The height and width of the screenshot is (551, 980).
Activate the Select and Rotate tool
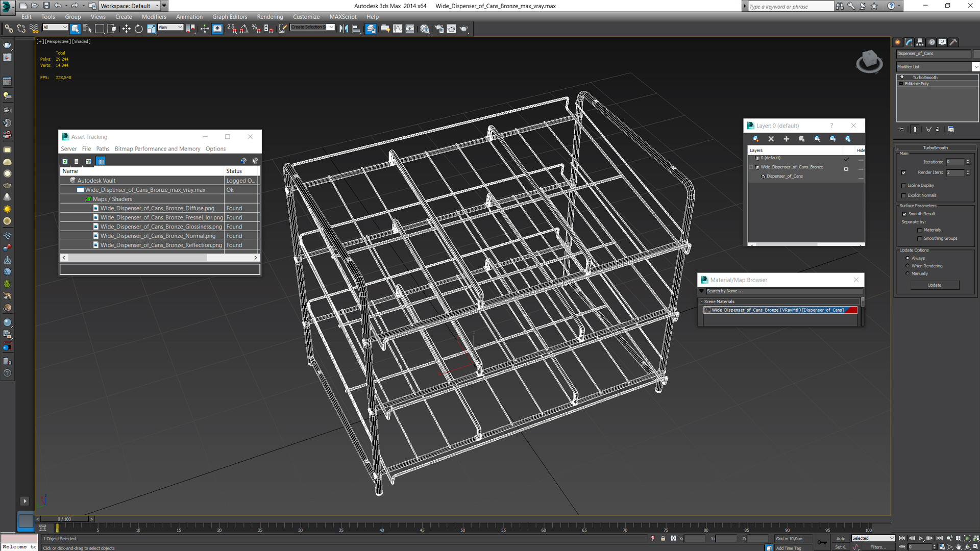tap(138, 29)
